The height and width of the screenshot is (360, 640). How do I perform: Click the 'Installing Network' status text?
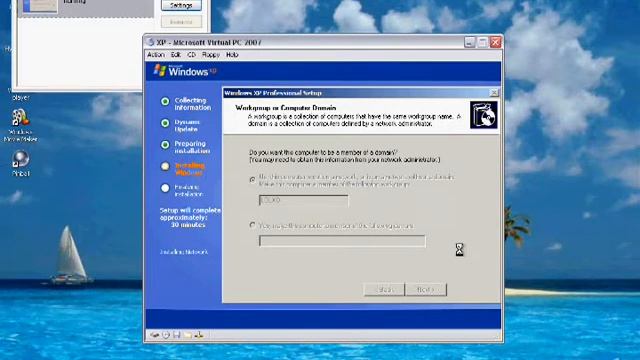(184, 252)
